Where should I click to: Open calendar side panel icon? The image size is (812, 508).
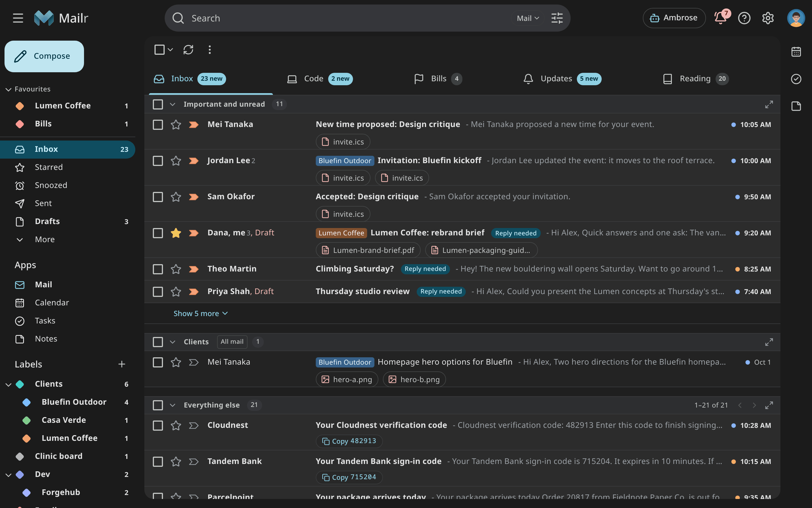(x=796, y=52)
